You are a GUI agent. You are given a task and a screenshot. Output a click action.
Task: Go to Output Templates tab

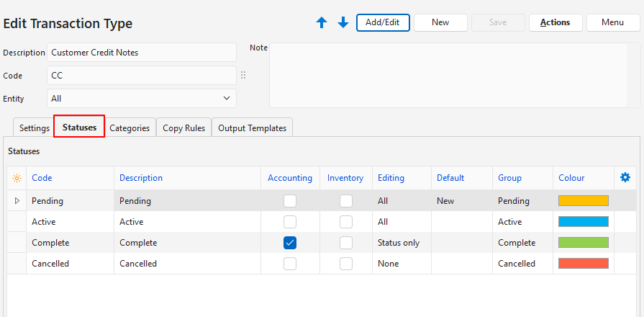tap(252, 128)
